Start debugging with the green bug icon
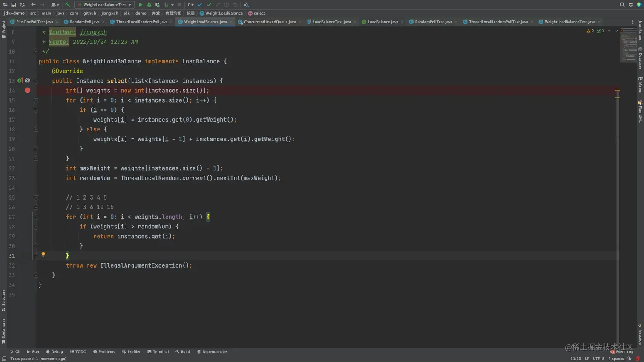644x362 pixels. coord(149,5)
